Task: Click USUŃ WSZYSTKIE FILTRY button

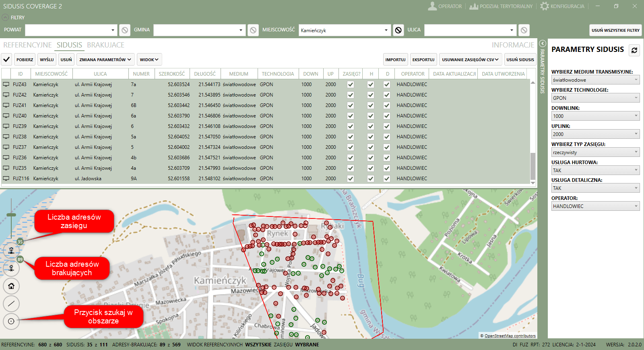Action: 615,30
